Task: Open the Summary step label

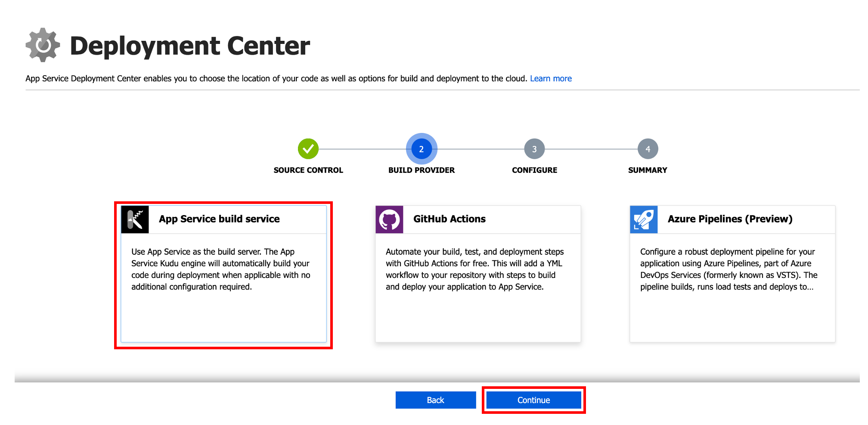Action: [648, 170]
